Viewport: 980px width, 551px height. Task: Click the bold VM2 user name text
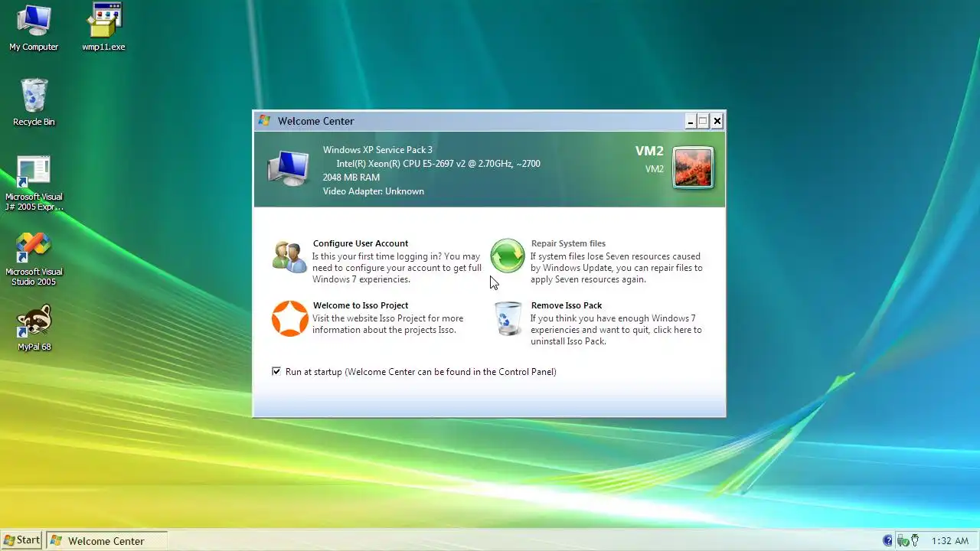point(649,152)
